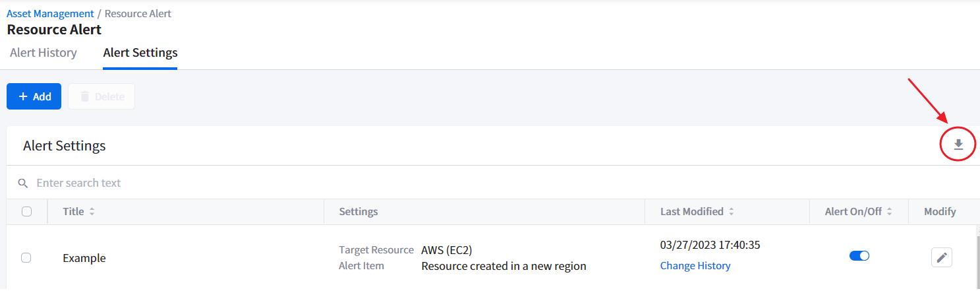This screenshot has height=291, width=980.
Task: Select the Alert Settings tab
Action: [140, 53]
